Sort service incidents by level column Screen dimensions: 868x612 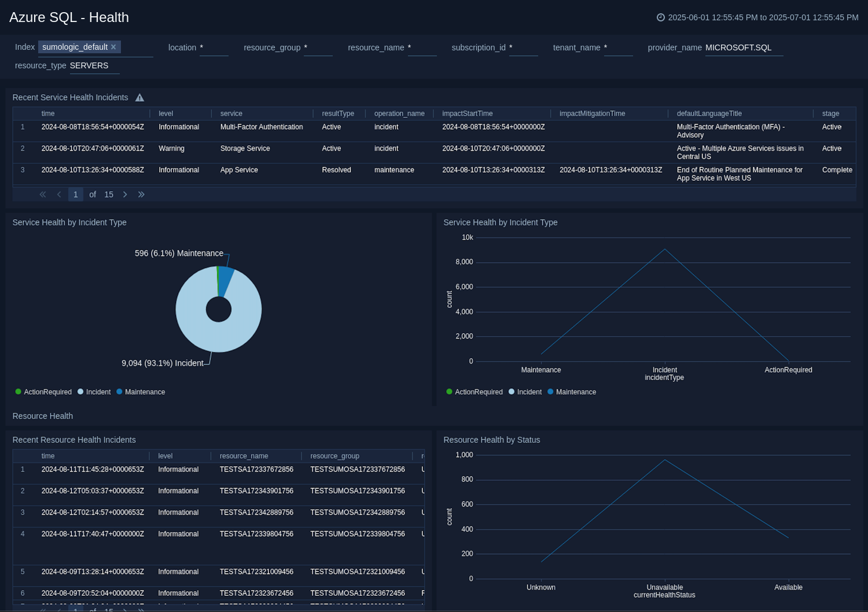tap(166, 113)
